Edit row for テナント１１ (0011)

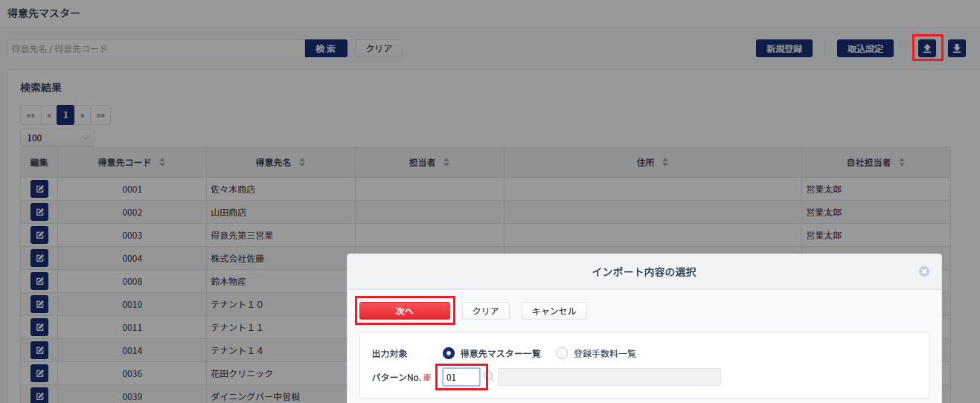pos(39,327)
